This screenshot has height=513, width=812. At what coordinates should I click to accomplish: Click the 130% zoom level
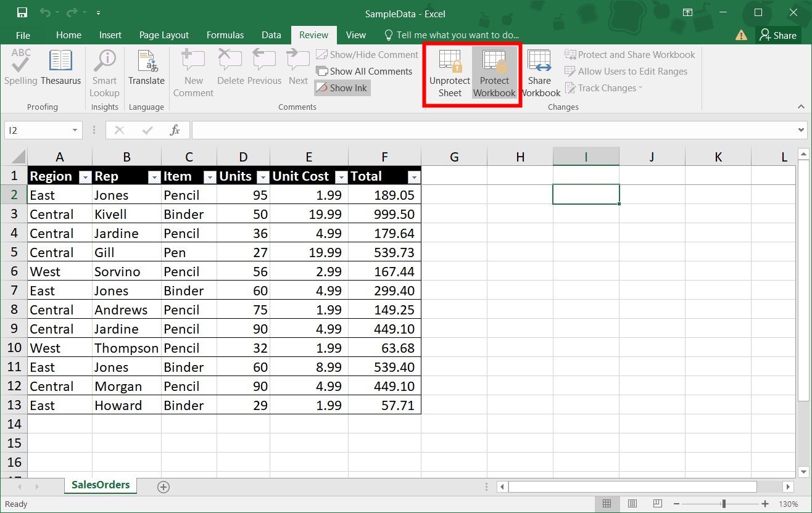point(789,504)
